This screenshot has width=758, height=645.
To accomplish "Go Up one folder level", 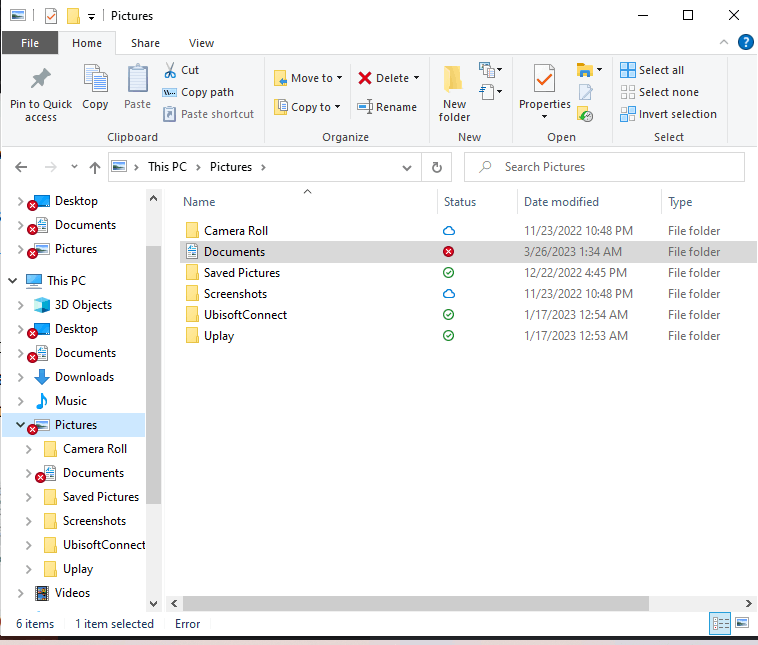I will tap(95, 167).
